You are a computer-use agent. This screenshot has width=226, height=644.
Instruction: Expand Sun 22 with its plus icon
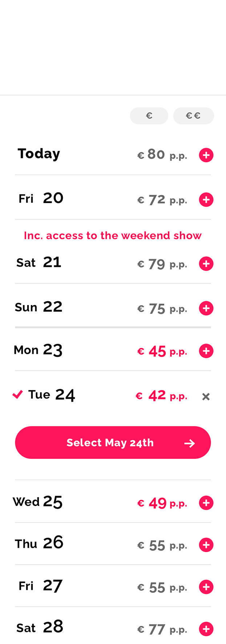(x=206, y=308)
